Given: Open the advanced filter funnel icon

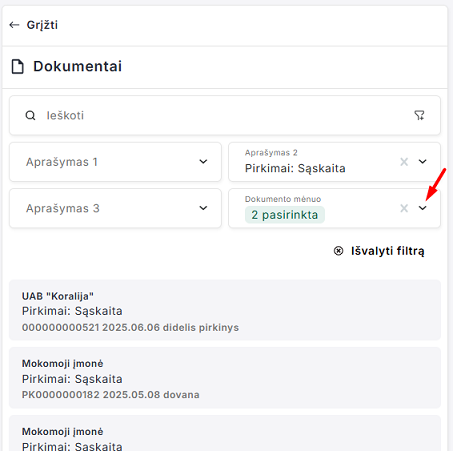Looking at the screenshot, I should click(x=419, y=115).
